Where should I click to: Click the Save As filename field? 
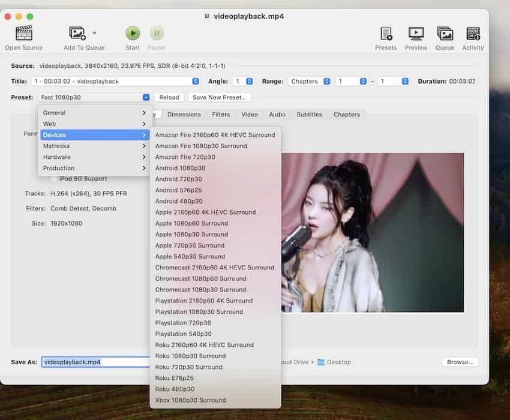tap(95, 362)
